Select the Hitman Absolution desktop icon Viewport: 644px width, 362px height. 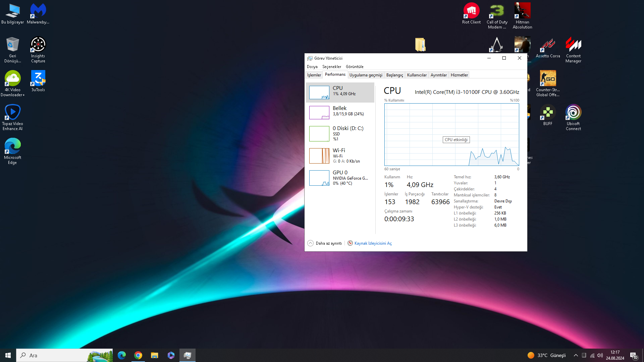[x=522, y=16]
